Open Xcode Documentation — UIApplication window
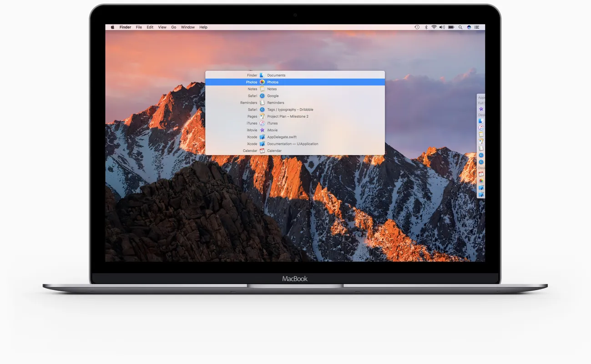The image size is (591, 364). (x=293, y=144)
